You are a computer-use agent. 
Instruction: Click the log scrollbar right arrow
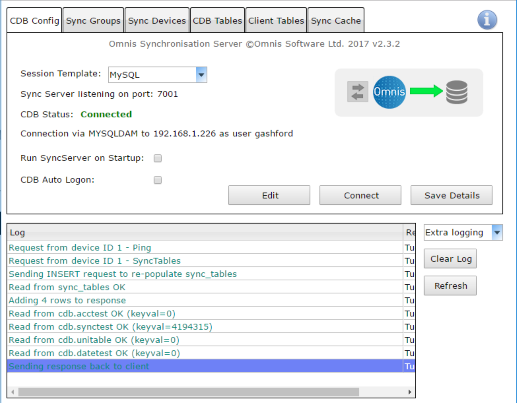410,392
